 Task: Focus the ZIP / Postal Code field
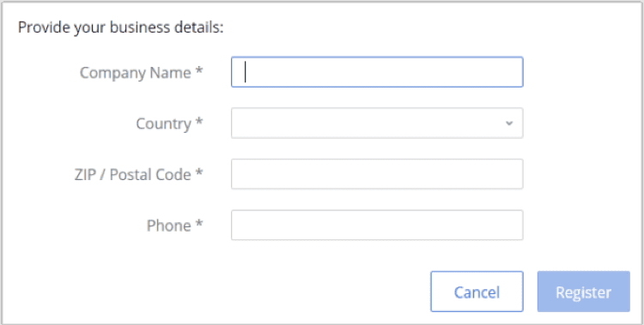click(x=377, y=174)
